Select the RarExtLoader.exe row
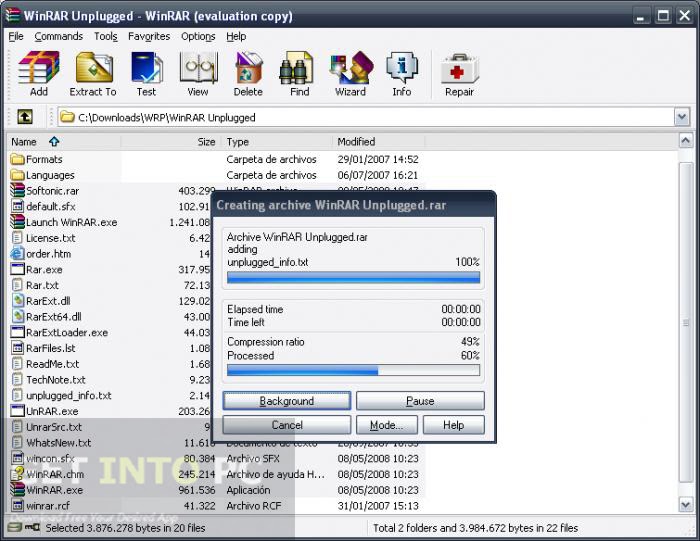 click(110, 333)
